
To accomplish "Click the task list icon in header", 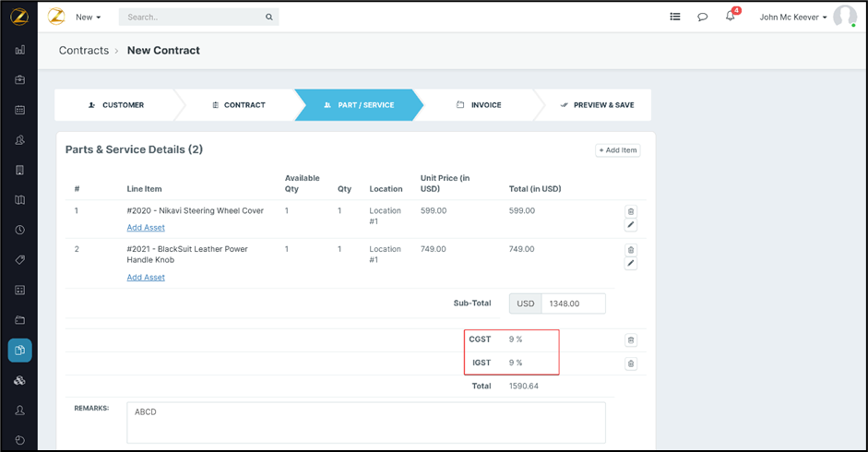I will click(x=675, y=17).
